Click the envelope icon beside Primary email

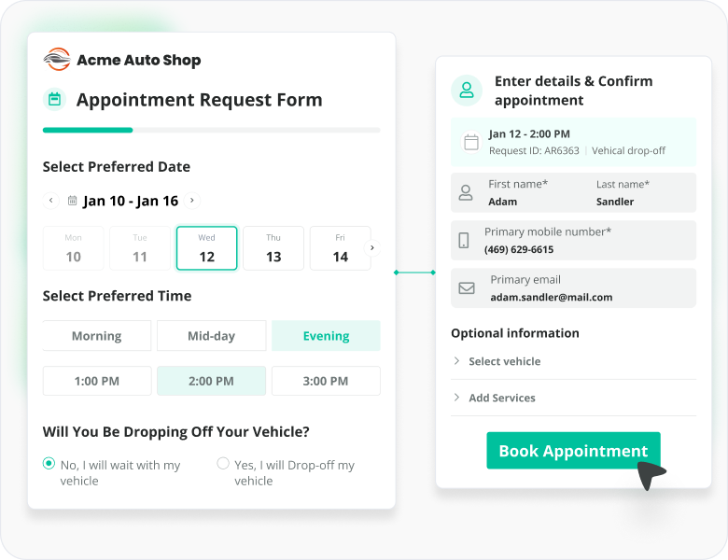[466, 288]
